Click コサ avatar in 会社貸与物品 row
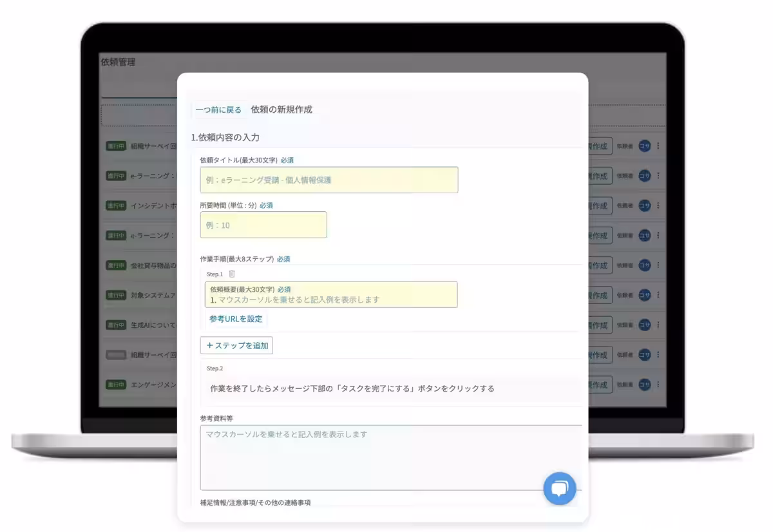This screenshot has width=773, height=532. click(x=644, y=265)
